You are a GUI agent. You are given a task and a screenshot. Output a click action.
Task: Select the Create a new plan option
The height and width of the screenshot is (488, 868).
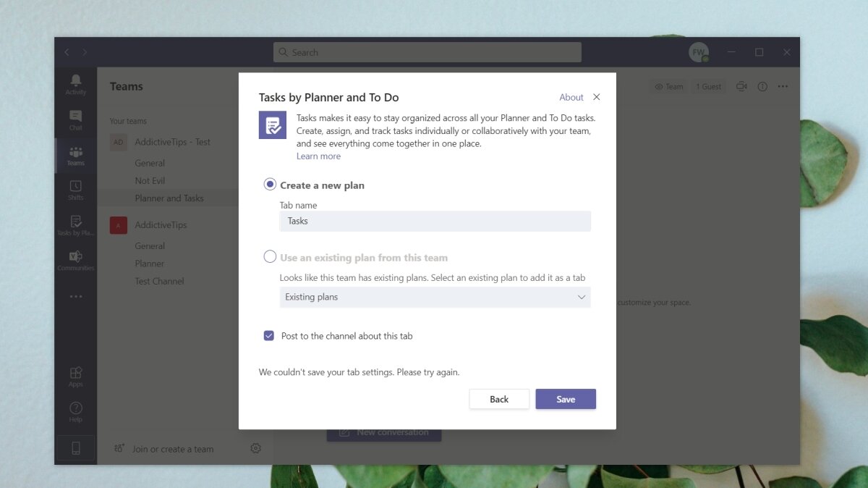(x=268, y=185)
